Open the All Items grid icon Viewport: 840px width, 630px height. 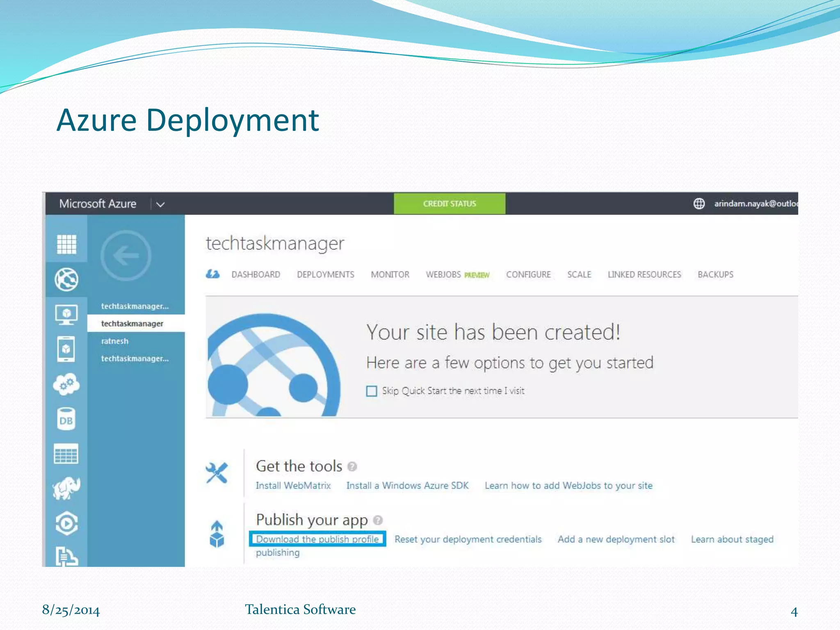coord(66,244)
